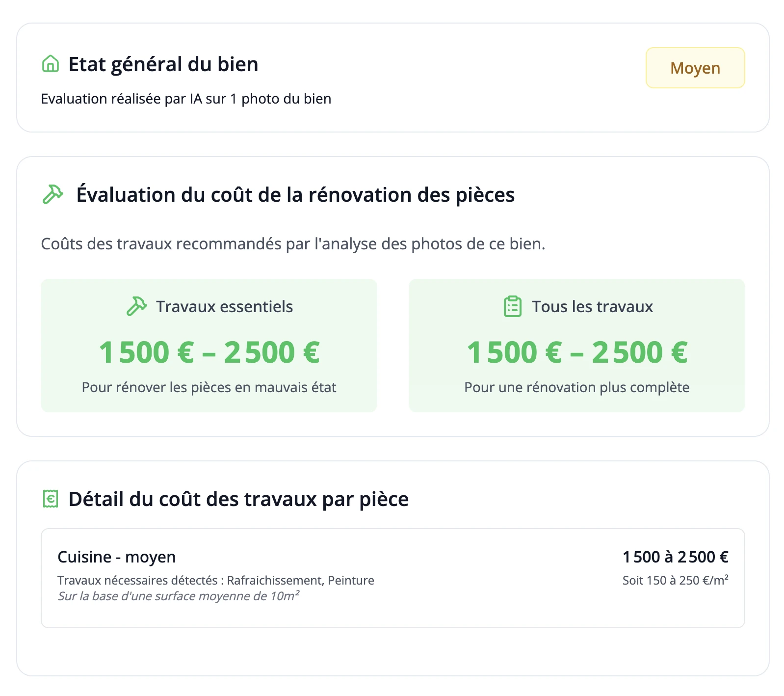Click the Évaluation du coût de la rénovation title
Viewport: 784px width, 696px height.
point(295,195)
